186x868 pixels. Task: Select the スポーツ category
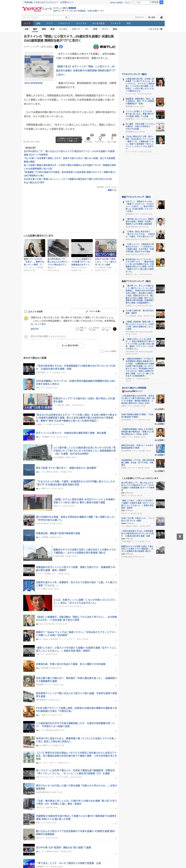point(76,29)
